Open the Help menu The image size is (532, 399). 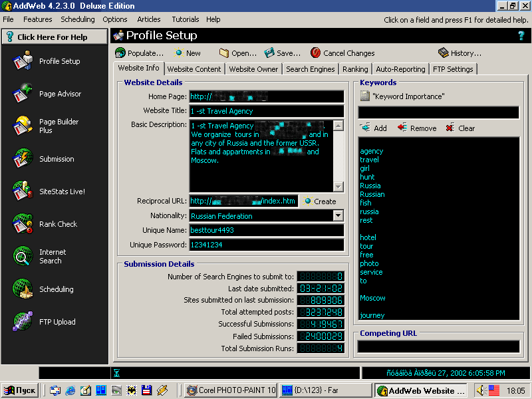tap(213, 19)
